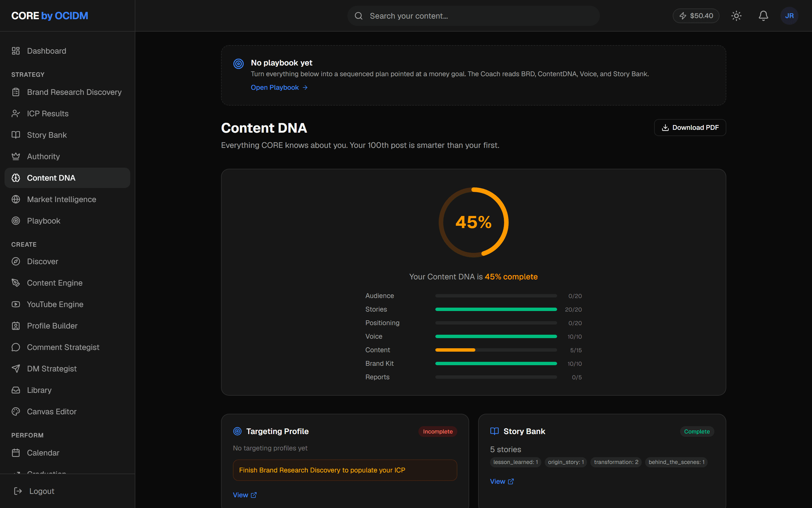Viewport: 812px width, 508px height.
Task: Click the Targeting Profile target icon
Action: [x=237, y=431]
